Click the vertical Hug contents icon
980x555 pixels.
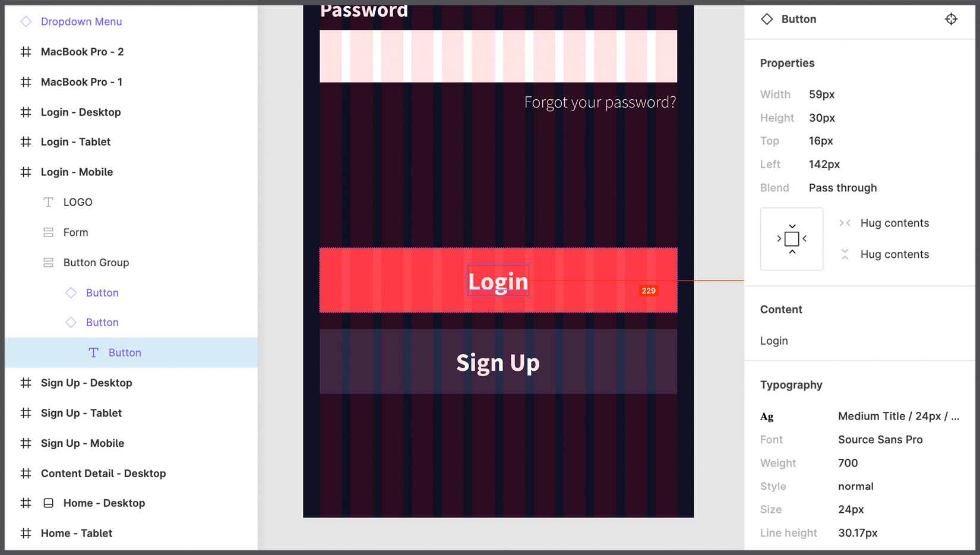click(x=845, y=254)
